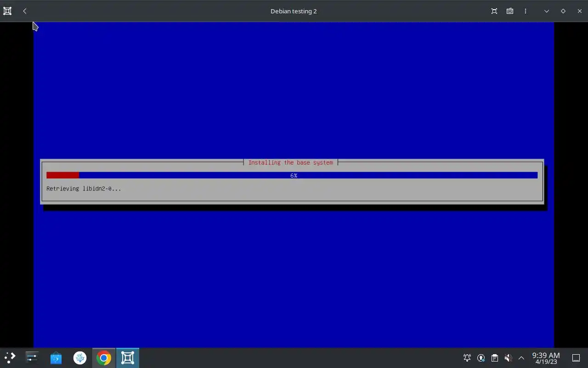Open the clipboard tray icon
Screen dimensions: 588x368
pyautogui.click(x=495, y=358)
